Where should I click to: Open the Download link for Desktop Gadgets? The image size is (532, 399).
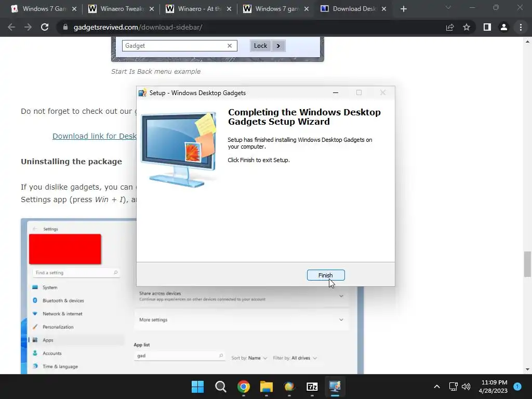pos(95,136)
